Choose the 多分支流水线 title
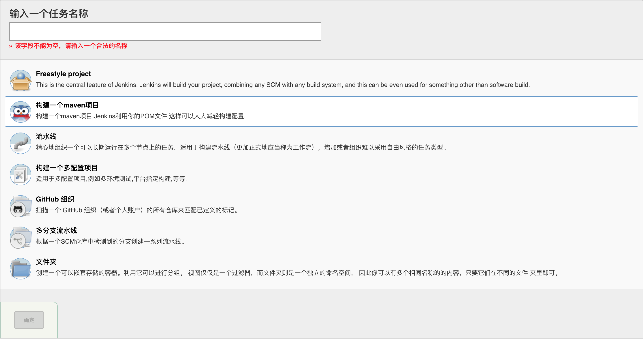This screenshot has width=644, height=339. 56,230
